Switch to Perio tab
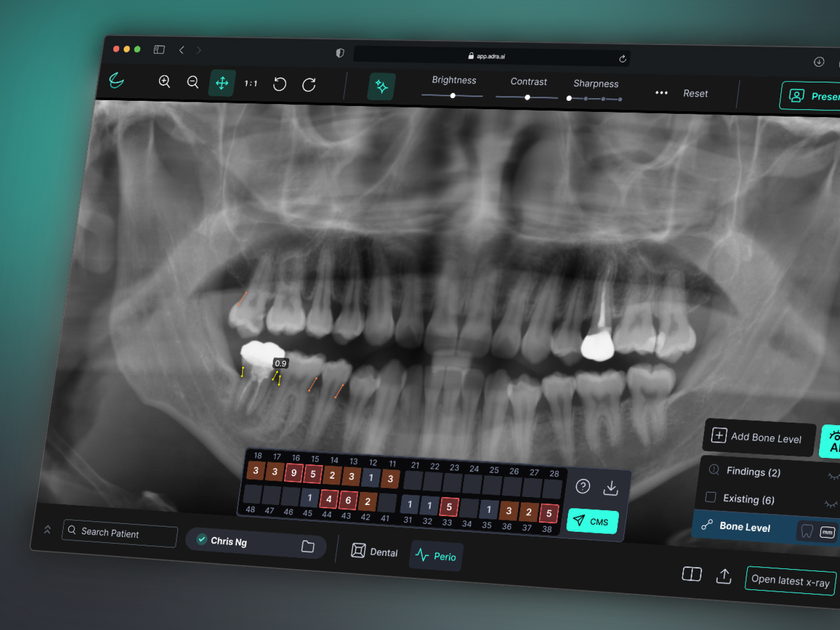This screenshot has height=630, width=840. [436, 556]
